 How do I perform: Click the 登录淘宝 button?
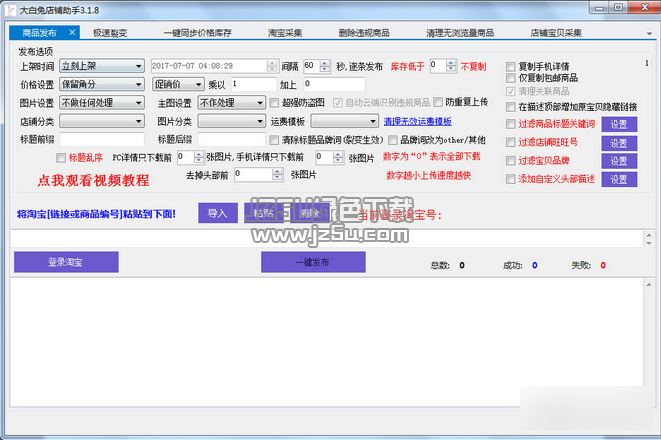[x=66, y=262]
